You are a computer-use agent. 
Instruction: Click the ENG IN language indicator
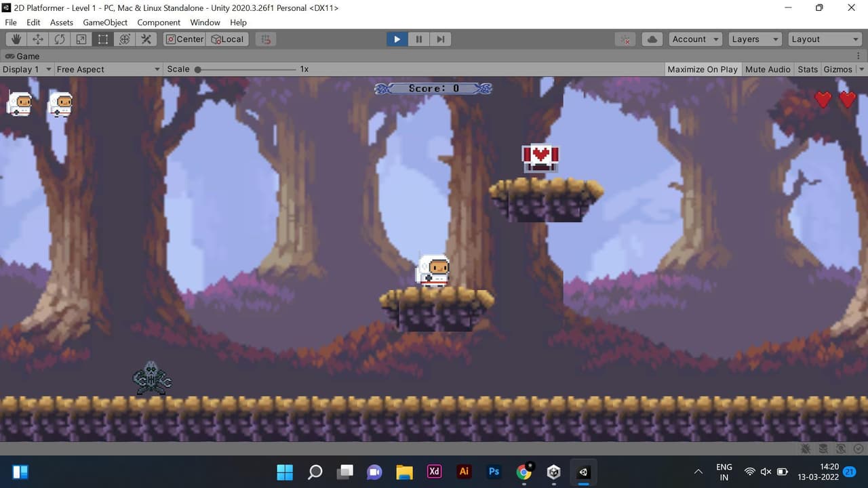tap(724, 472)
